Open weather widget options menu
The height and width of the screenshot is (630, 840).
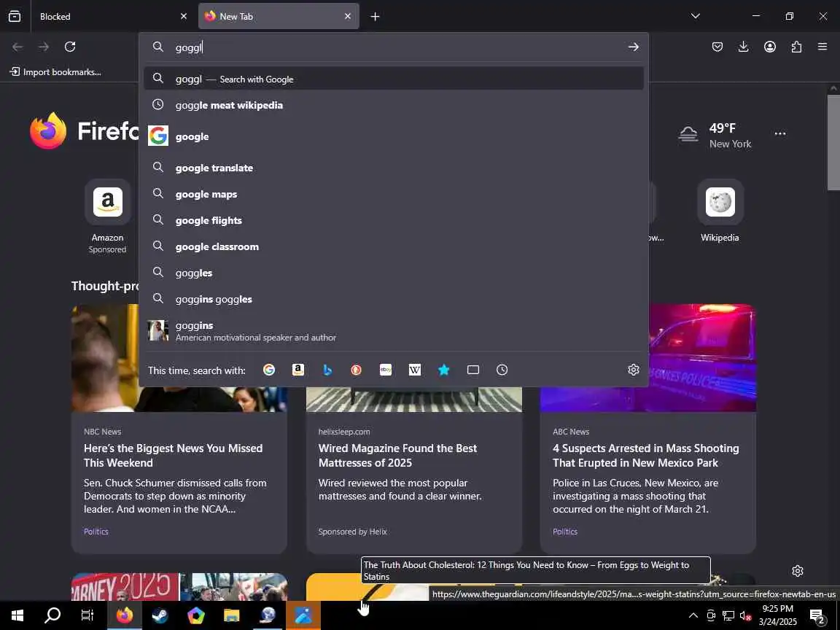(780, 133)
